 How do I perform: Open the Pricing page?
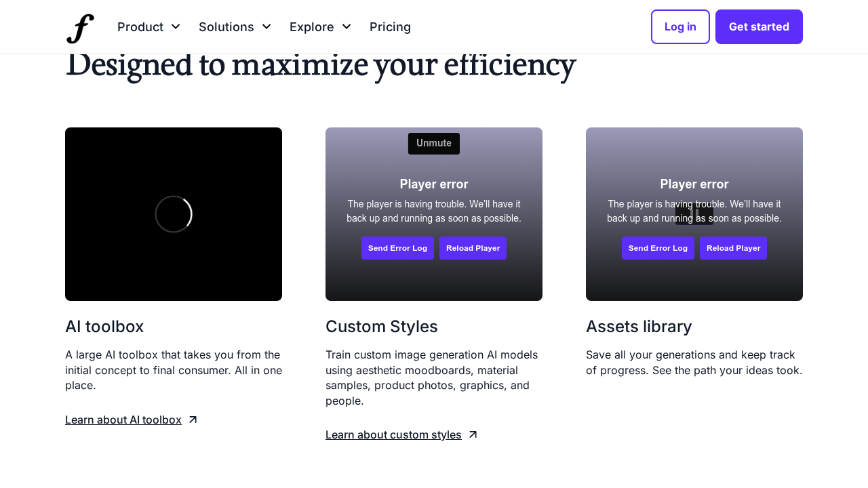(x=390, y=27)
